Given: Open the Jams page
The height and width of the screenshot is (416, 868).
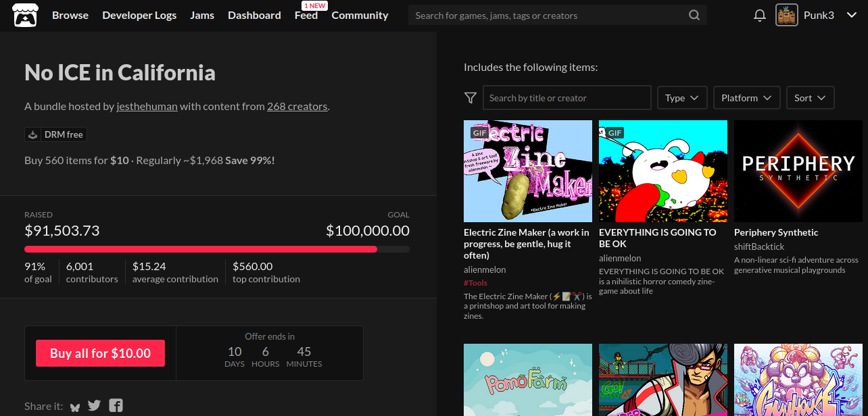Looking at the screenshot, I should point(202,15).
